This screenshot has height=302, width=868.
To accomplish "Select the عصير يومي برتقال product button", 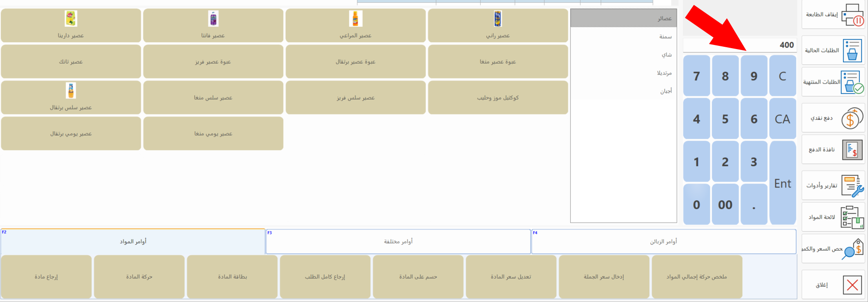I will click(71, 134).
